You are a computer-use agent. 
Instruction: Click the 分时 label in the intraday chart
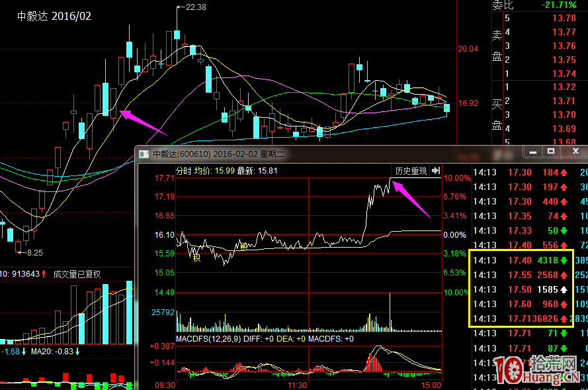click(183, 171)
